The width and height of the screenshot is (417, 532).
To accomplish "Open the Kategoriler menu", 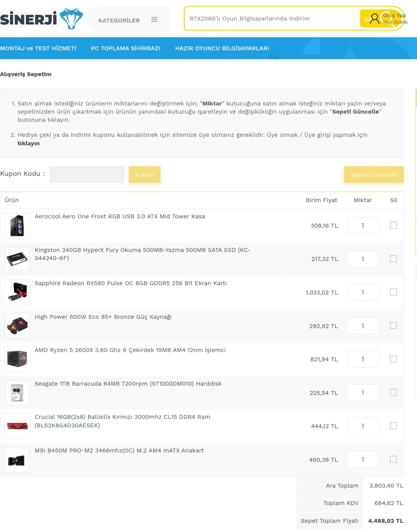I will tap(128, 19).
